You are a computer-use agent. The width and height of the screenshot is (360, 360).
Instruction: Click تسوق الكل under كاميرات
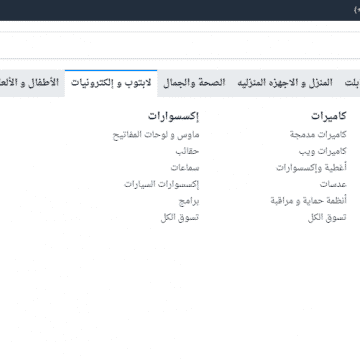(327, 218)
